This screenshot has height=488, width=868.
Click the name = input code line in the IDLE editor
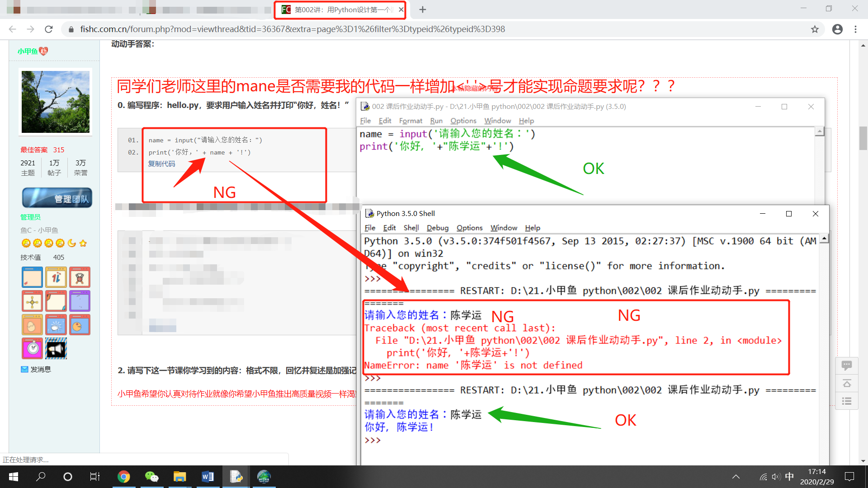pyautogui.click(x=447, y=134)
